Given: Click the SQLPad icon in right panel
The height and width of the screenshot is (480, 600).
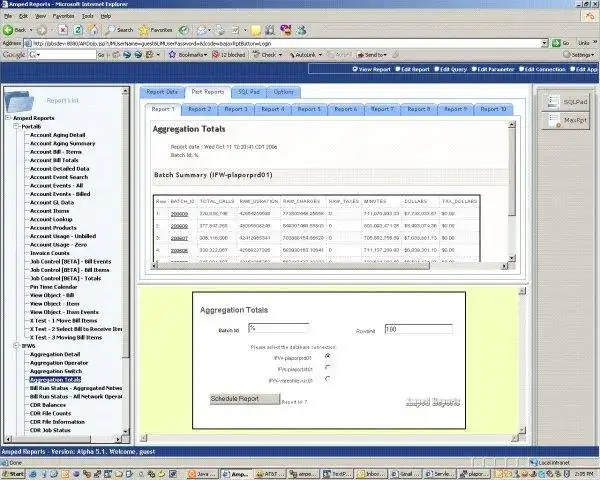Looking at the screenshot, I should tap(553, 101).
